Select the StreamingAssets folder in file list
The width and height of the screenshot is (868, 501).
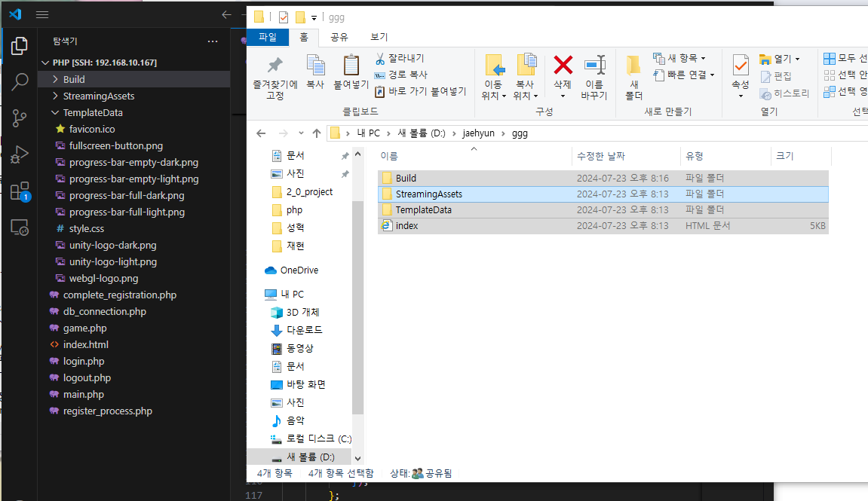(603, 194)
